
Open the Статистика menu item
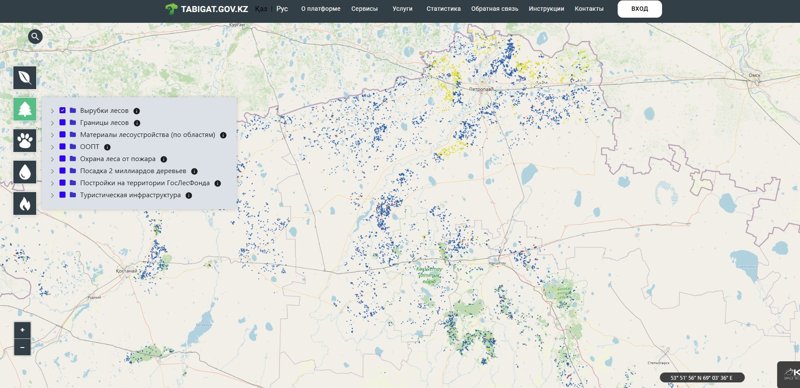pyautogui.click(x=443, y=9)
